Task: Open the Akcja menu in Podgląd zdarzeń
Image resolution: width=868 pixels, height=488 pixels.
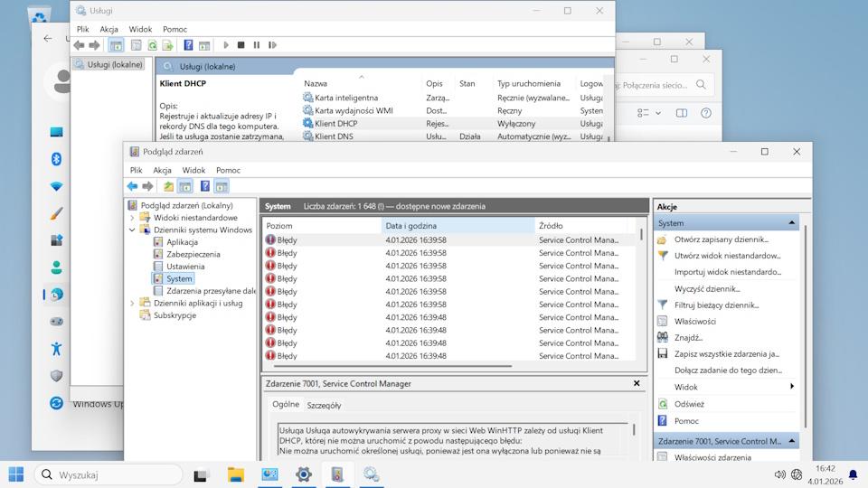Action: (x=162, y=170)
